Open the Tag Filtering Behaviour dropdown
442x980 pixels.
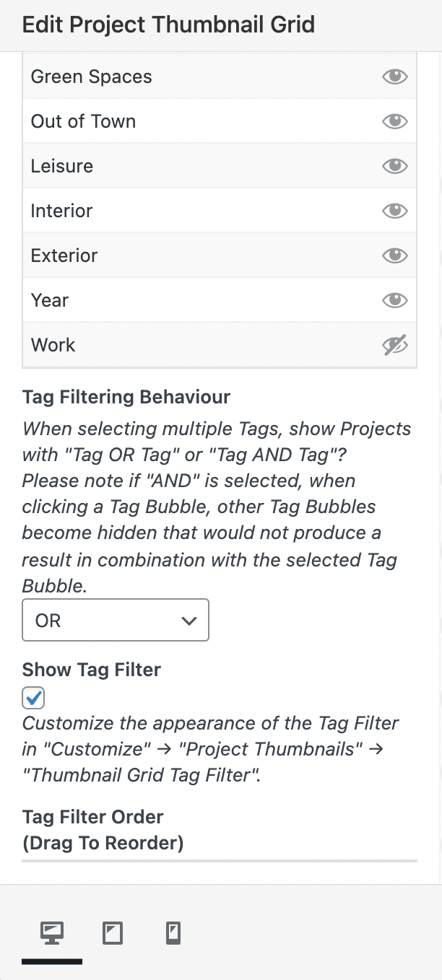tap(116, 620)
